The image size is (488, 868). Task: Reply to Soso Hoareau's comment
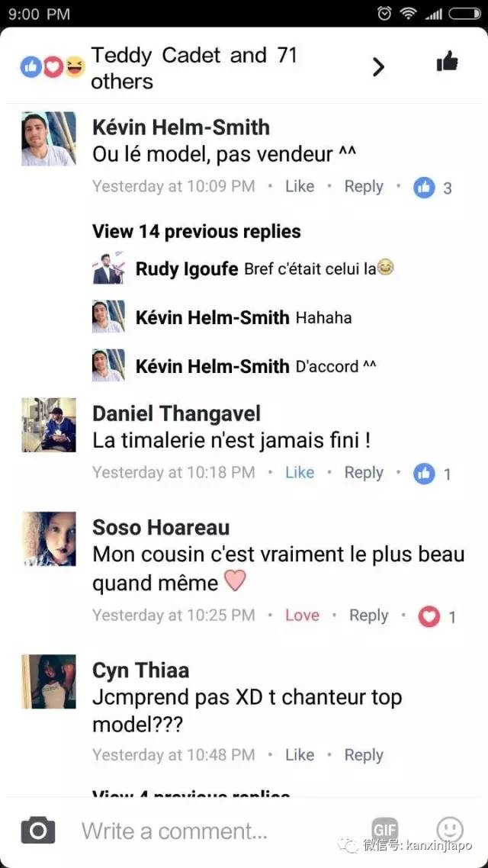click(x=368, y=616)
